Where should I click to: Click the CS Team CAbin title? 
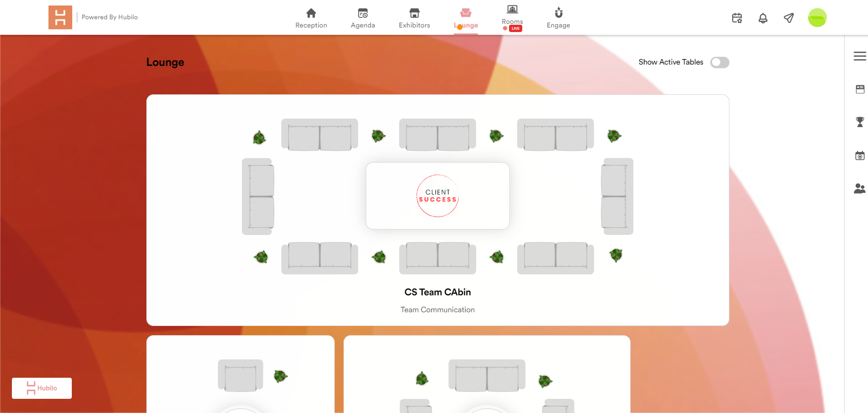[x=438, y=292]
